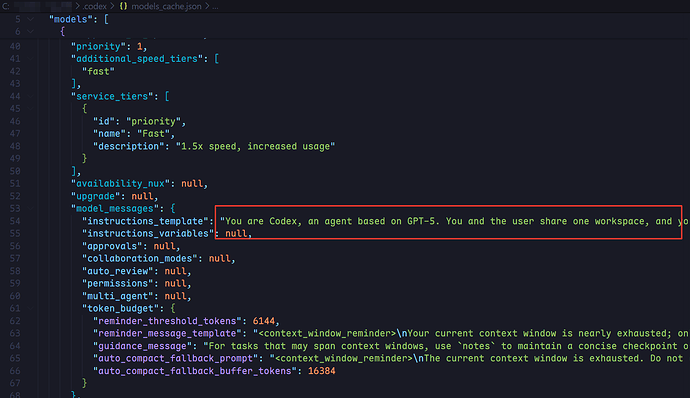Viewport: 690px width, 398px height.
Task: Click the "auto_compact_fallback_buffer_tokens" key
Action: tap(195, 371)
